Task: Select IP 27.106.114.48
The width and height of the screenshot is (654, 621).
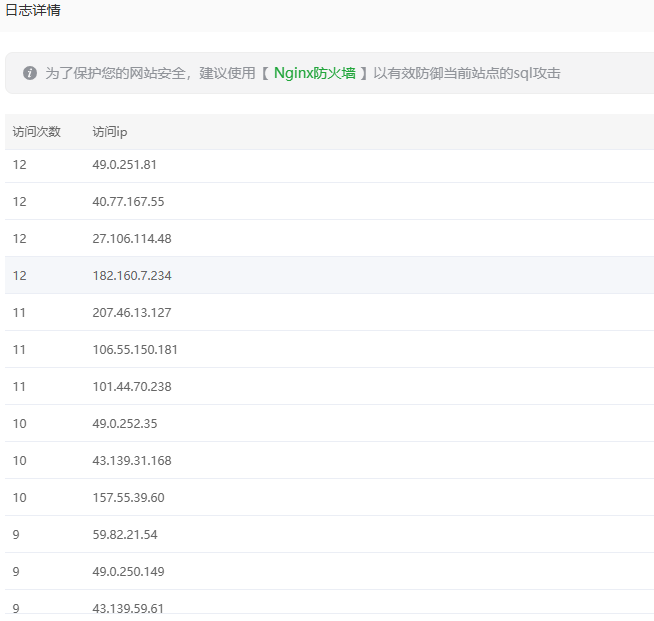Action: (132, 239)
